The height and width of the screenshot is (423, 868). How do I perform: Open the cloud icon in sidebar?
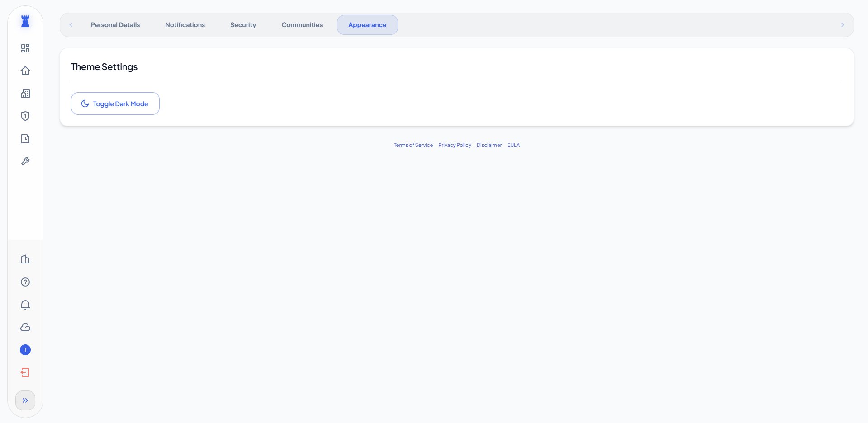[x=25, y=327]
